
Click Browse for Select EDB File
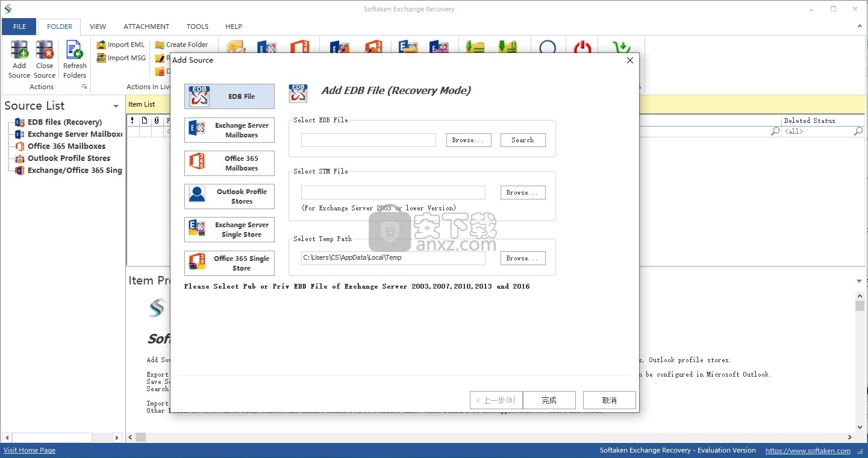(469, 140)
